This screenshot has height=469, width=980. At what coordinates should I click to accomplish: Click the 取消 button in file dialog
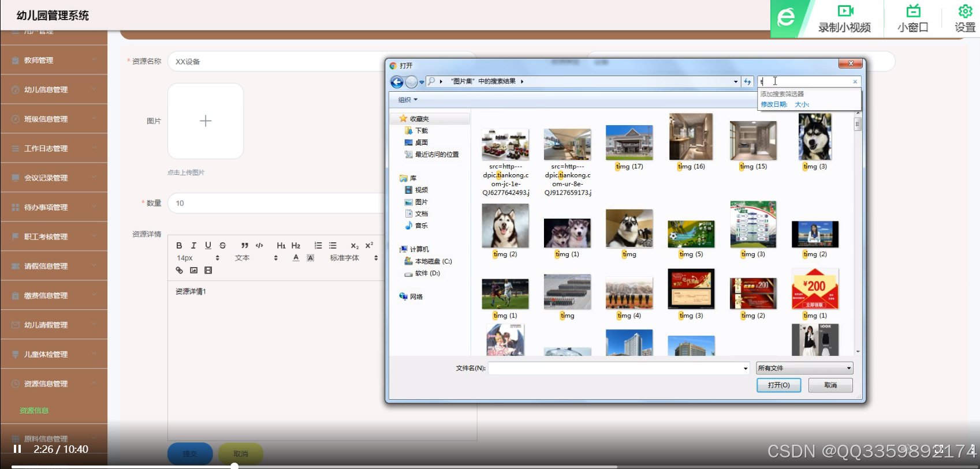coord(830,385)
